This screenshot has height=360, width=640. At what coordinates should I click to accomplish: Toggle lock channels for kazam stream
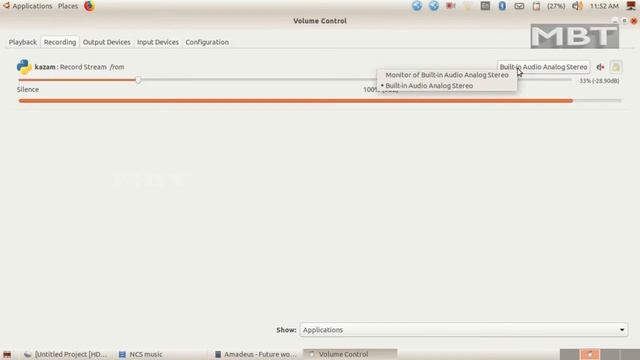coord(616,67)
